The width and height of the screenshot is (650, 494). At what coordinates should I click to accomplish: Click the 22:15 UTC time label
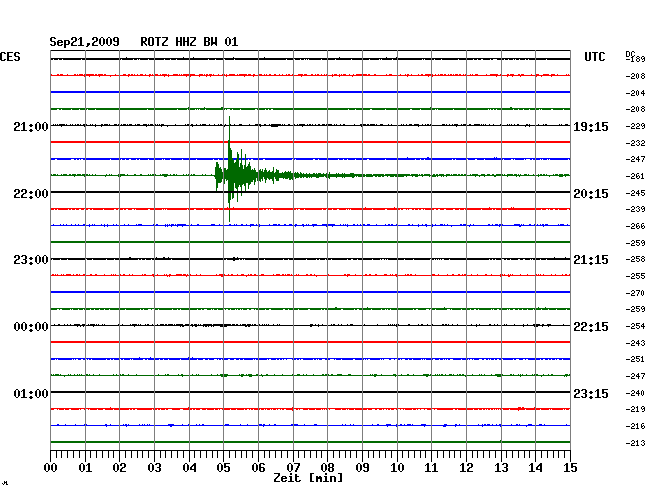(591, 327)
